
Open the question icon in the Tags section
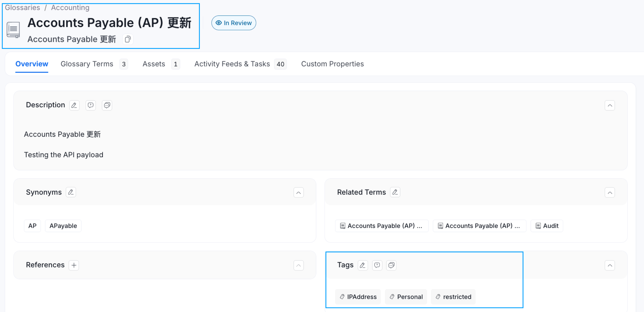377,265
